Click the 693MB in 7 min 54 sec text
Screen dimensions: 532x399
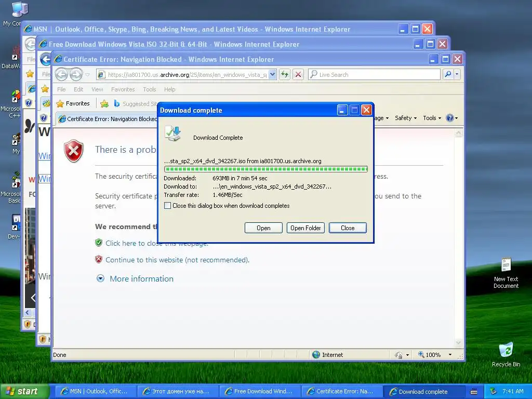point(240,178)
